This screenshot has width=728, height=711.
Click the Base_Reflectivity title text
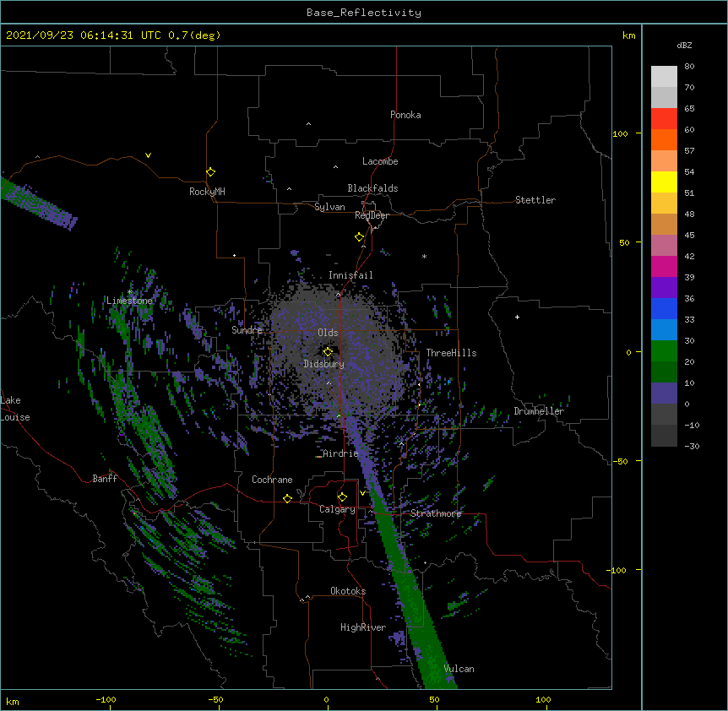(364, 13)
